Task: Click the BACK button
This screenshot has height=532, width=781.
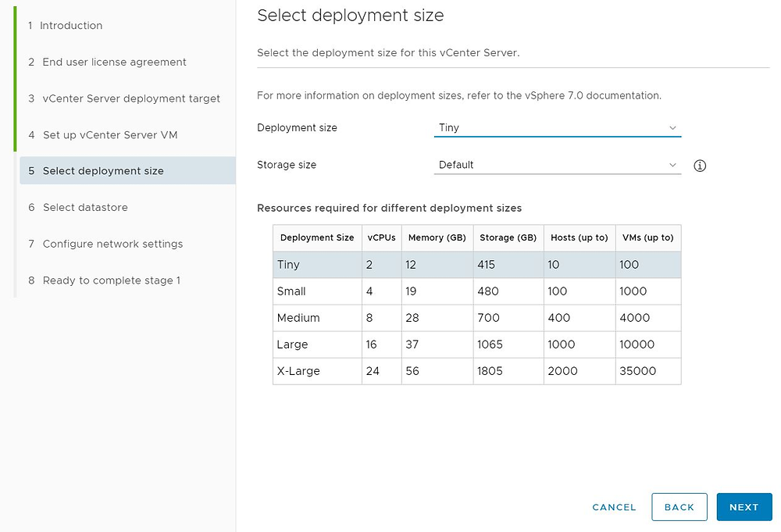Action: [x=679, y=507]
